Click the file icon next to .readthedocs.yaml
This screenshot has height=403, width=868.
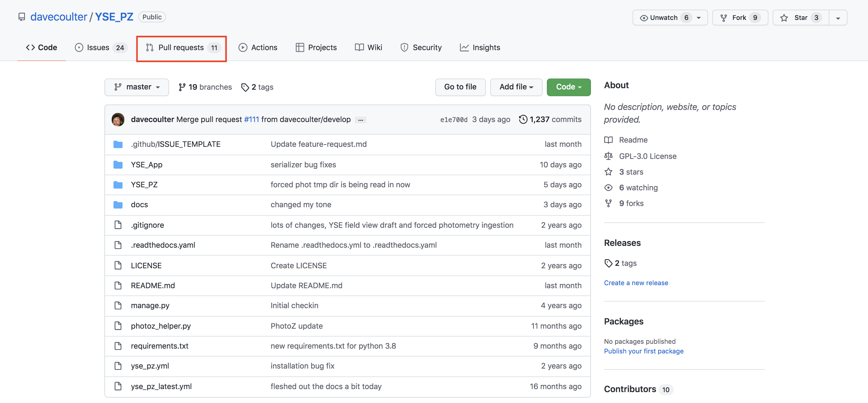118,245
